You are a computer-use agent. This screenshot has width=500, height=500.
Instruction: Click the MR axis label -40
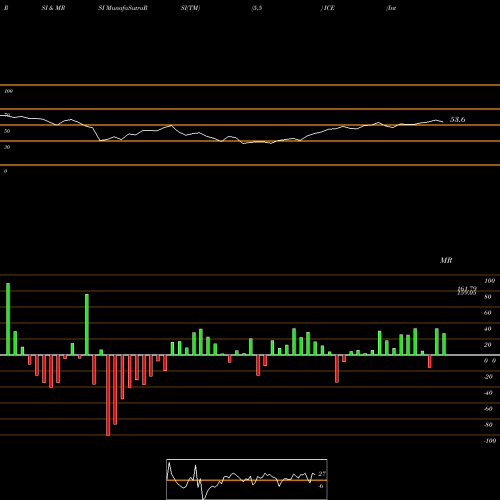[488, 393]
